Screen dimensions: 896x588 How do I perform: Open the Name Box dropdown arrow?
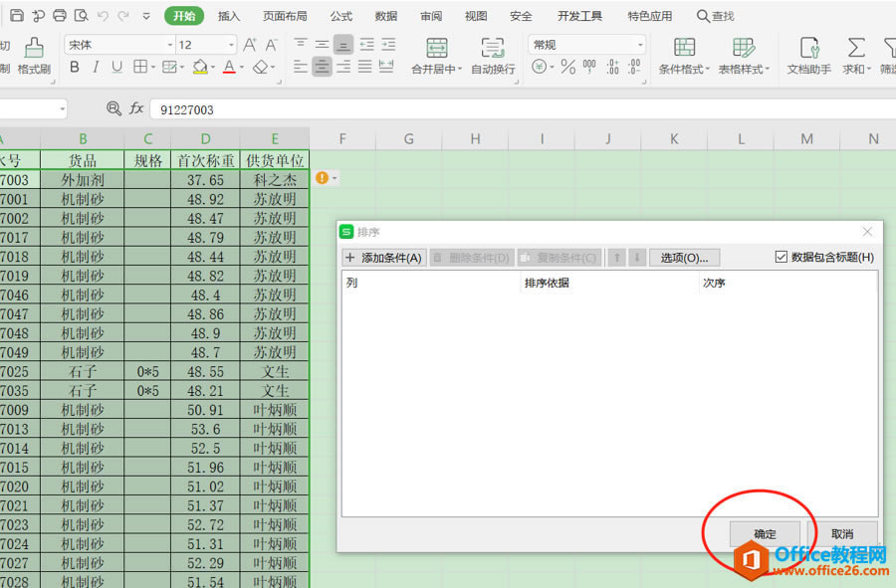pos(63,108)
